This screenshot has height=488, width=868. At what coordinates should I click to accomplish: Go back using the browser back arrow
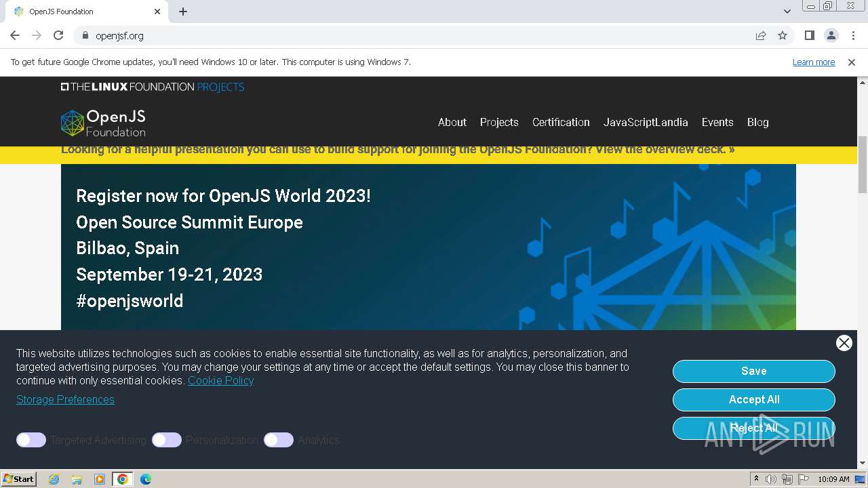[x=15, y=35]
